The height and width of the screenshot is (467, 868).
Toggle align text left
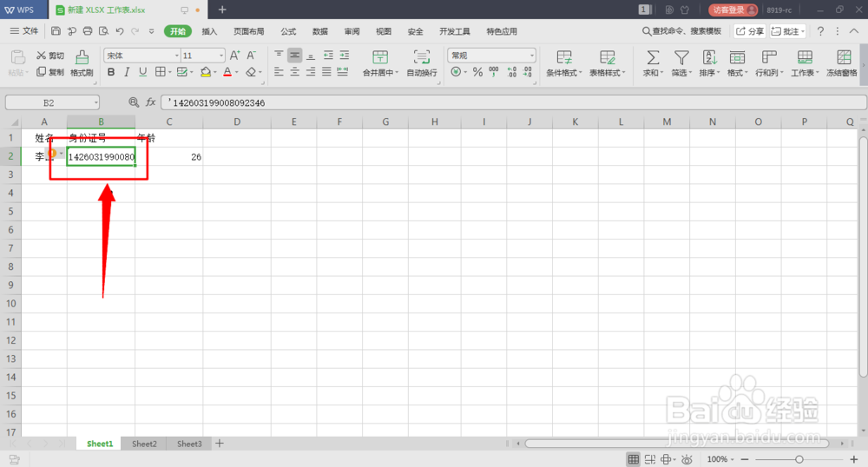tap(279, 72)
